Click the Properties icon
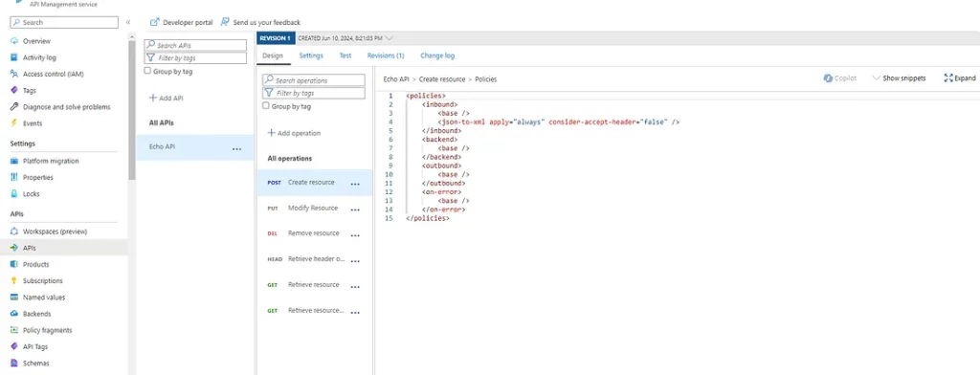 point(14,178)
